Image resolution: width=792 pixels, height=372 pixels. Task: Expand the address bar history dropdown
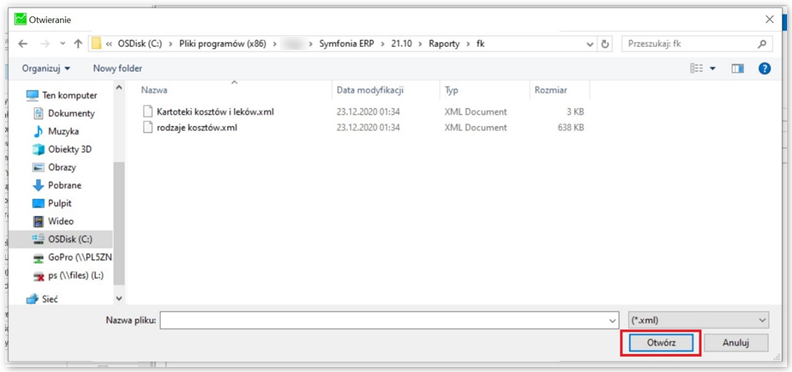(589, 44)
